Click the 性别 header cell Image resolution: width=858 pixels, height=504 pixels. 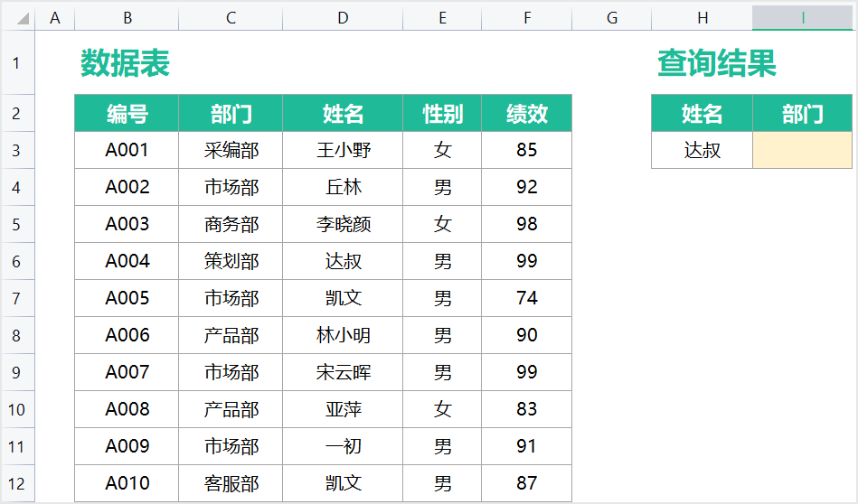(x=442, y=113)
